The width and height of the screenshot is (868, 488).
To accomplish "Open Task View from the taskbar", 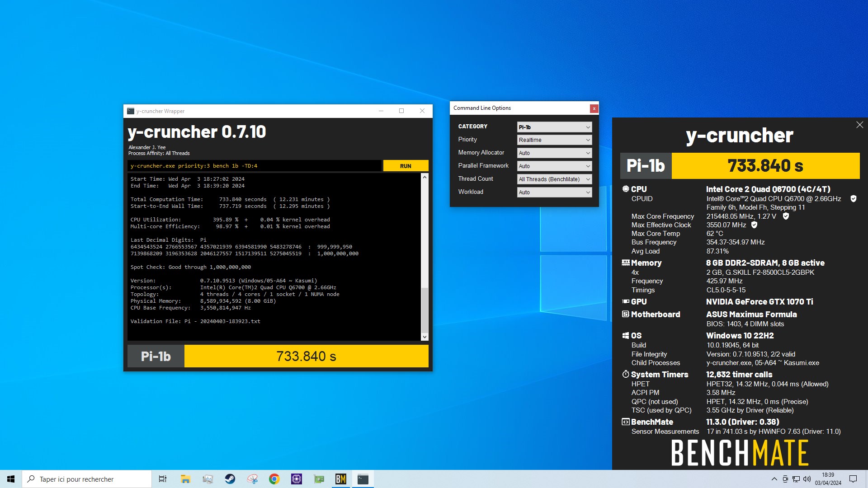I will point(163,479).
